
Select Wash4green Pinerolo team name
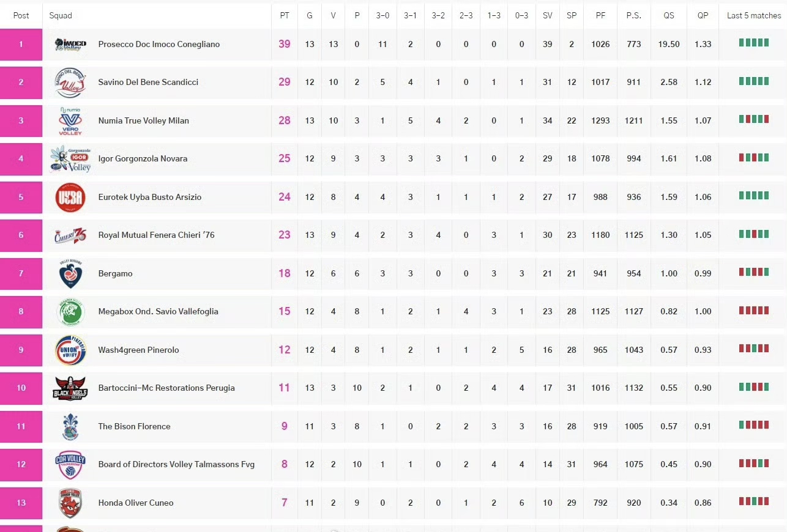pos(139,350)
